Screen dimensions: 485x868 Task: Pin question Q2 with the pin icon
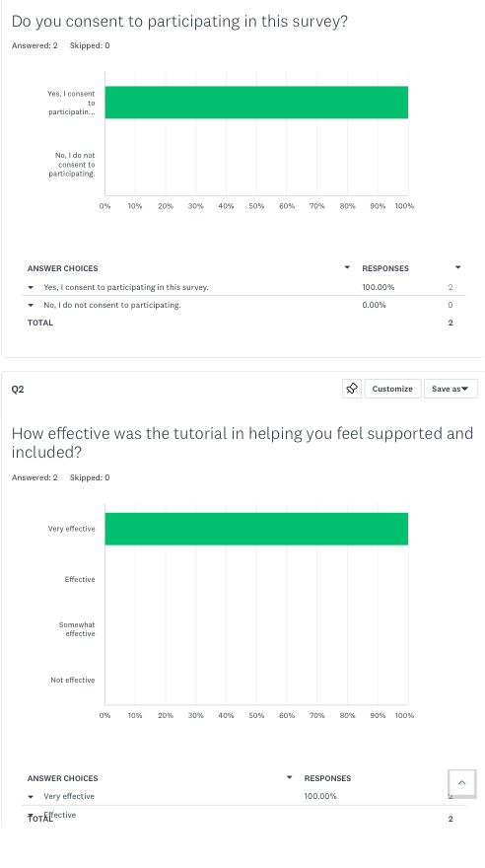coord(352,389)
